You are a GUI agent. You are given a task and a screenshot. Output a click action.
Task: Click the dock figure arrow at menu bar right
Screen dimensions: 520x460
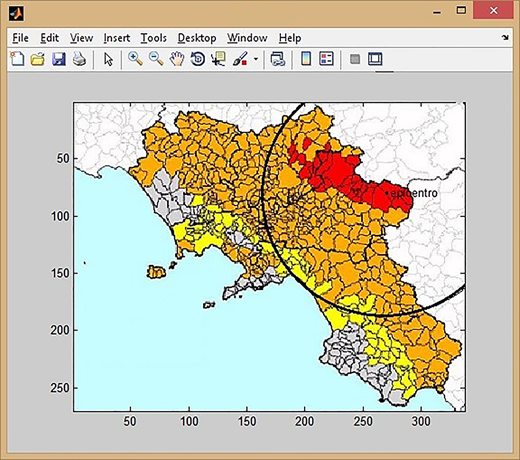tap(505, 38)
